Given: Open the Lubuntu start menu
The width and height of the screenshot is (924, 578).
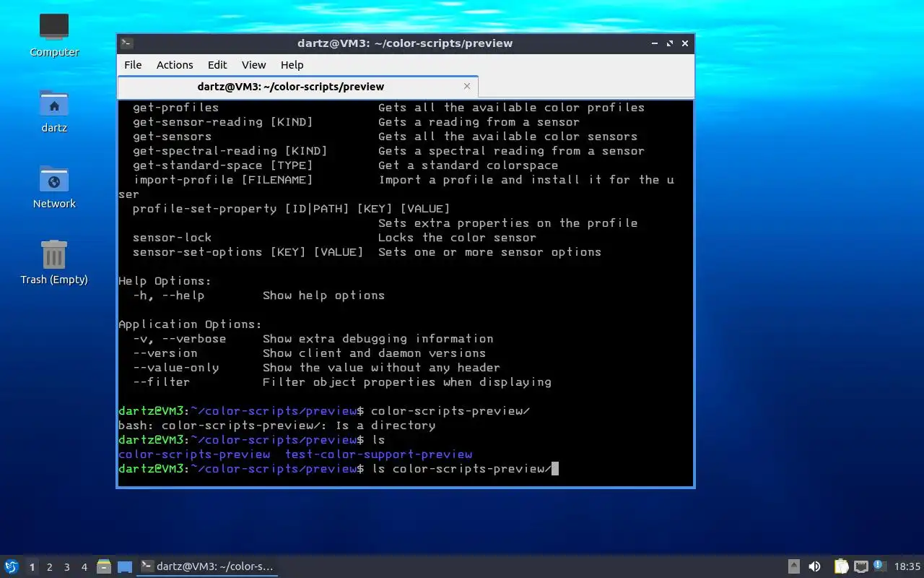Looking at the screenshot, I should click(12, 566).
